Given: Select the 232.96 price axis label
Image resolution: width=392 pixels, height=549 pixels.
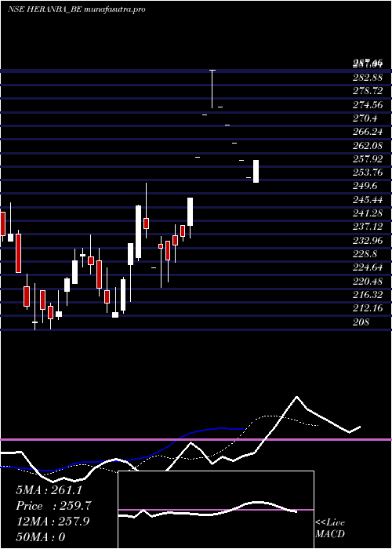Looking at the screenshot, I should pyautogui.click(x=368, y=241).
